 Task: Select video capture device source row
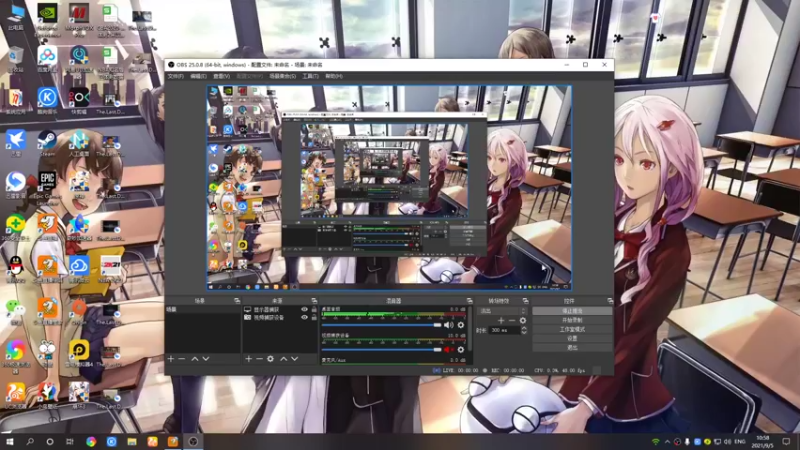point(280,317)
